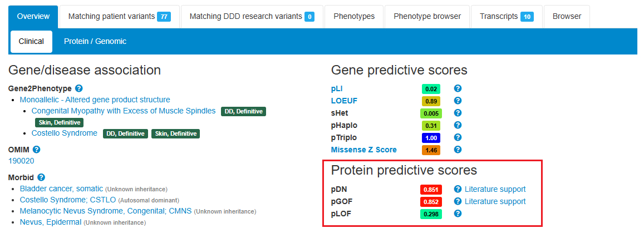Open the Matching patient variants tab
644x238 pixels.
pos(119,16)
